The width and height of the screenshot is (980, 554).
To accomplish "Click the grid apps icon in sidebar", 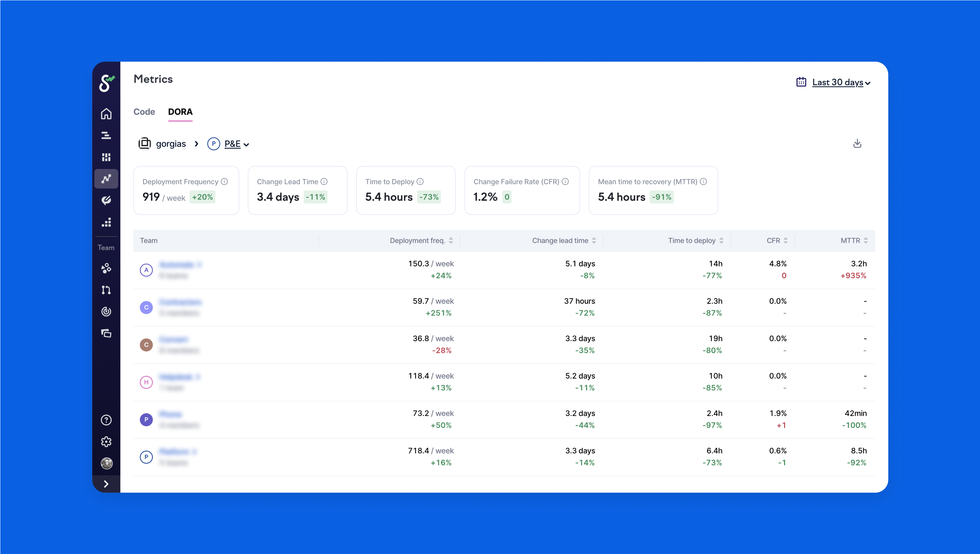I will (106, 157).
